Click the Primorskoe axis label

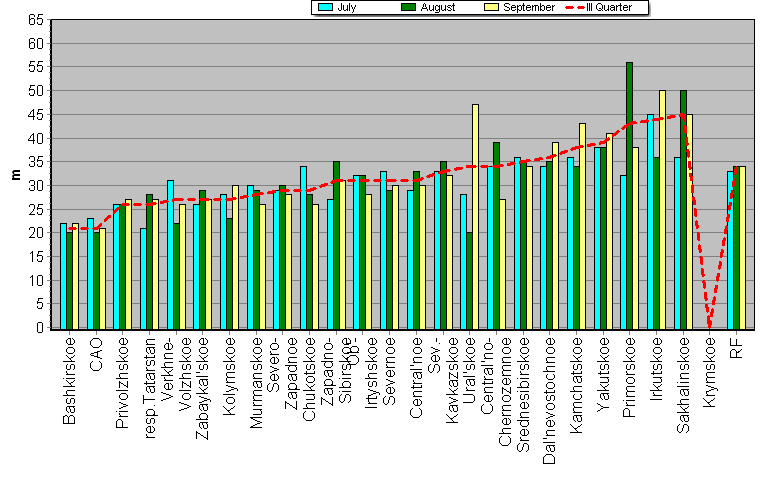[629, 377]
